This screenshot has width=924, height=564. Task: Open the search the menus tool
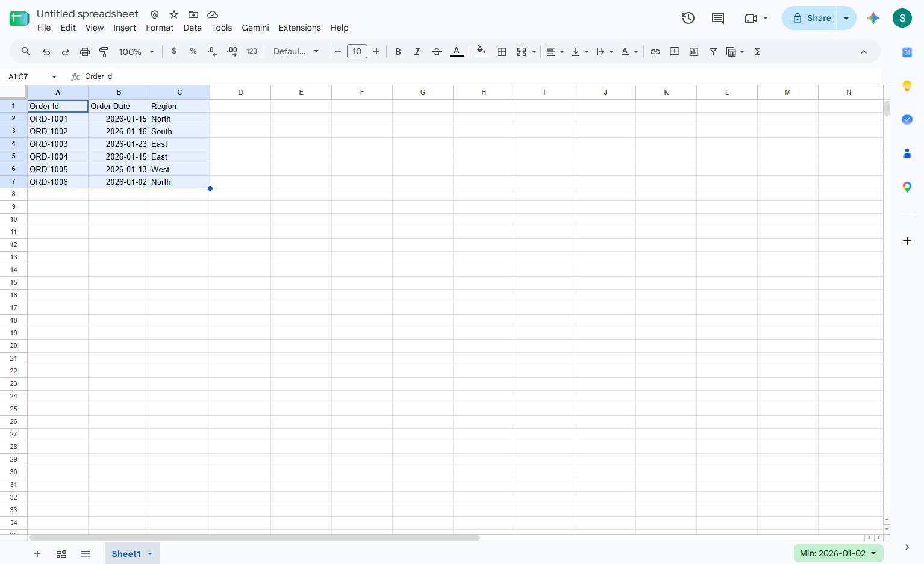[26, 52]
